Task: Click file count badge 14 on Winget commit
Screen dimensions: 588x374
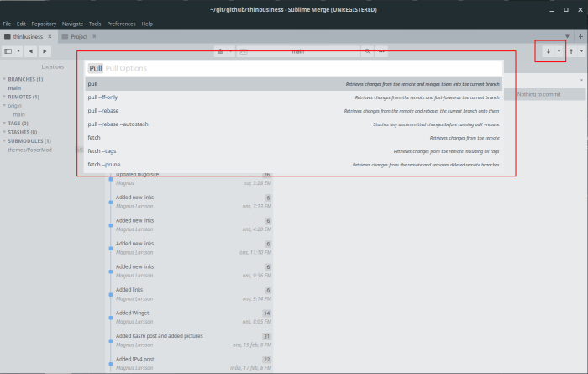Action: point(266,313)
